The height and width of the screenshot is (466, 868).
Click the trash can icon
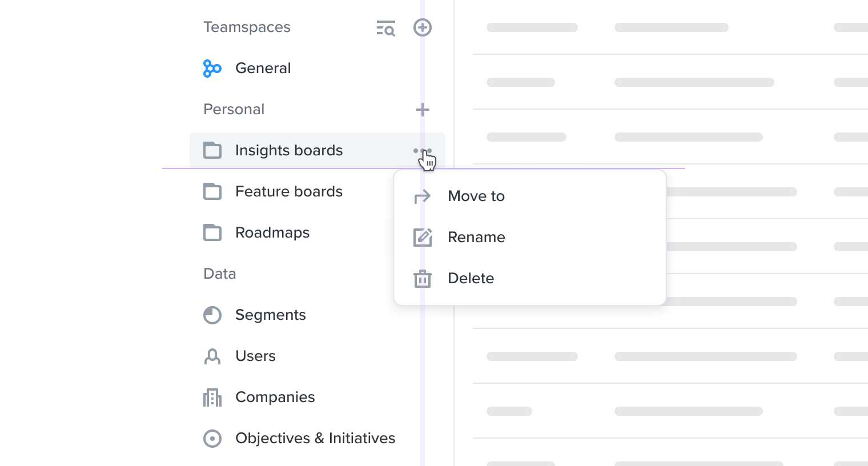[423, 279]
